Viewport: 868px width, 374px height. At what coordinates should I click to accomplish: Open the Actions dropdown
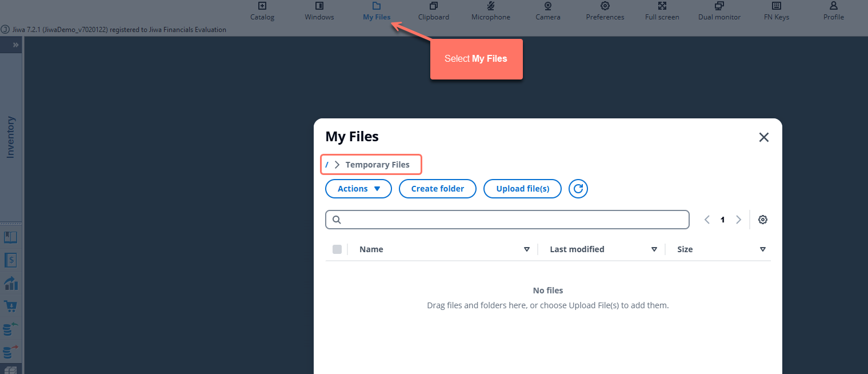pos(358,189)
